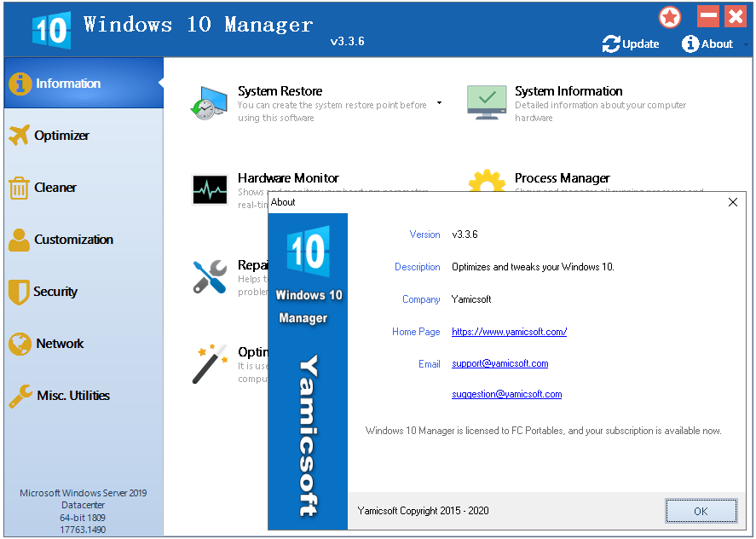Click the version text v3.3.6 in About dialog
The width and height of the screenshot is (756, 539).
[x=465, y=235]
